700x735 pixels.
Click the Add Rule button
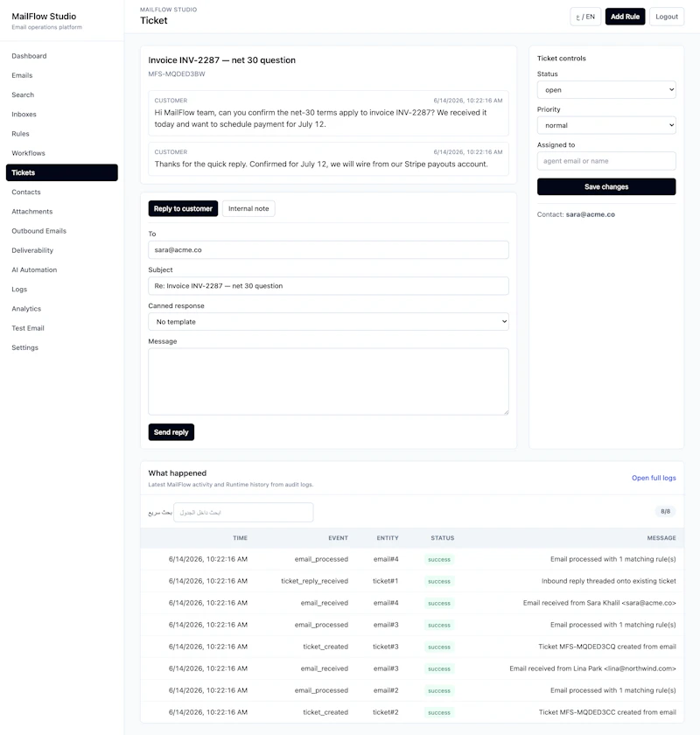click(625, 17)
